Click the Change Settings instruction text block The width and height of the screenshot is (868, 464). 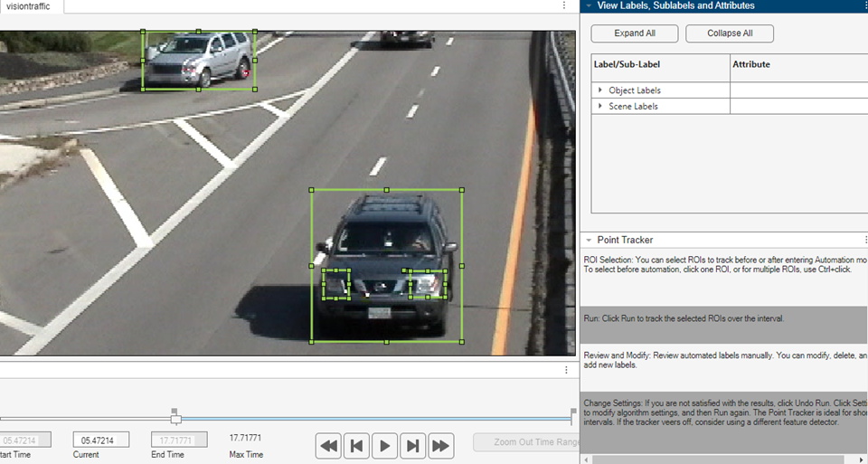click(723, 421)
